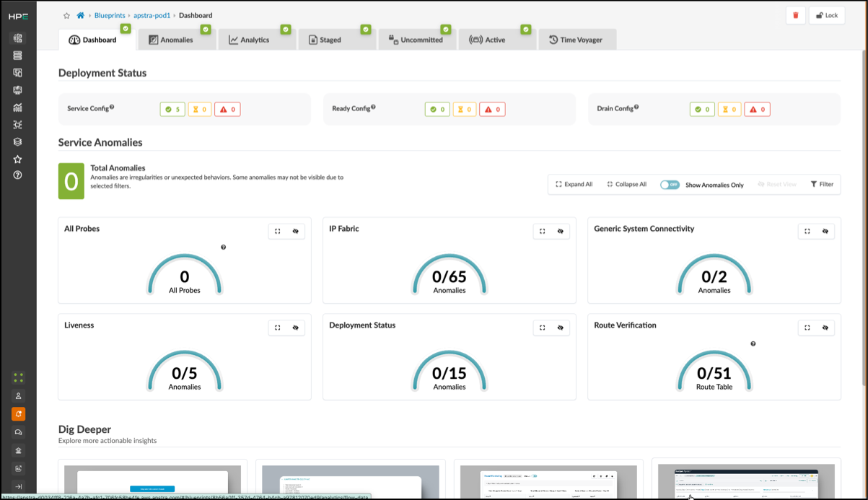
Task: Expand the Generic System Connectivity card
Action: (807, 232)
